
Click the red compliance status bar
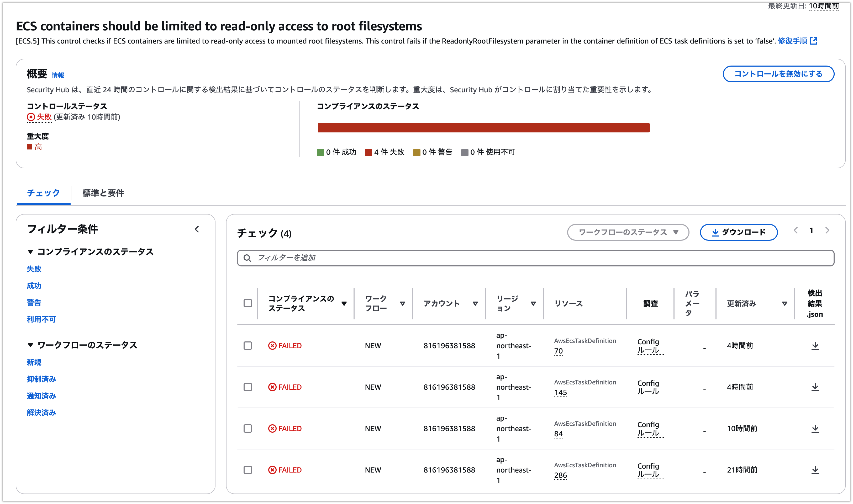483,128
